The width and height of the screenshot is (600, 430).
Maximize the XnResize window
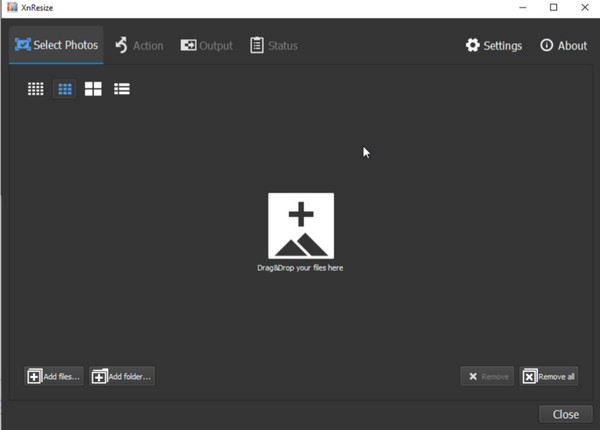click(x=553, y=8)
